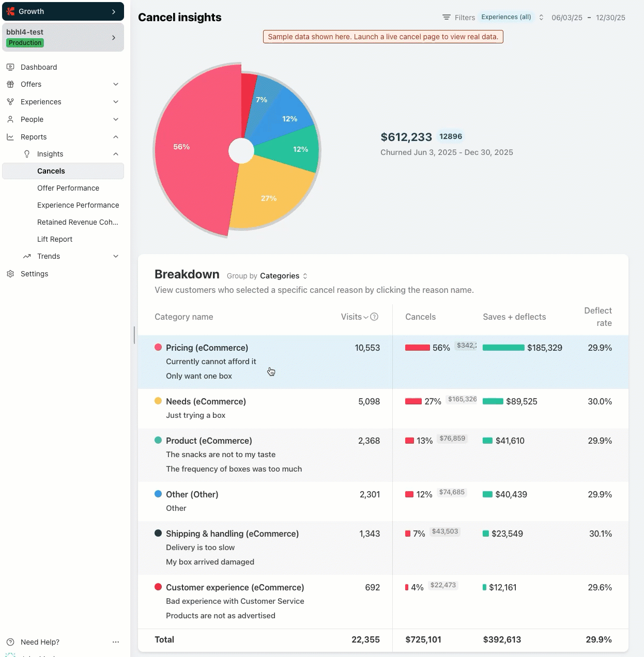Screen dimensions: 644x657
Task: Open the three-dot menu beside Need Help
Action: pyautogui.click(x=116, y=642)
